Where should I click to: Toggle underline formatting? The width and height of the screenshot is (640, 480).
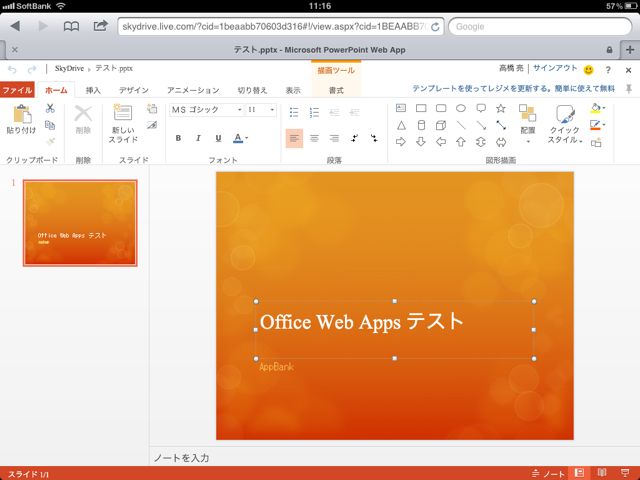click(x=218, y=138)
